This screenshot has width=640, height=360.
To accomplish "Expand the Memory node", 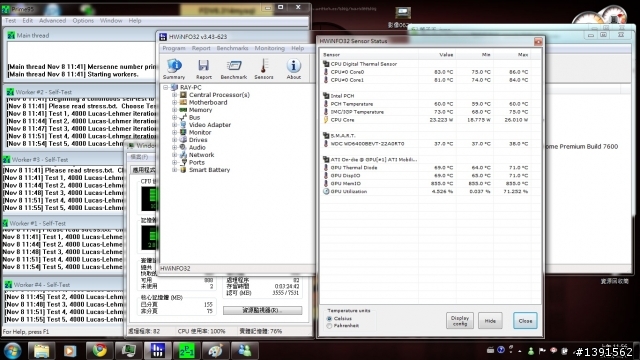I will pos(174,110).
